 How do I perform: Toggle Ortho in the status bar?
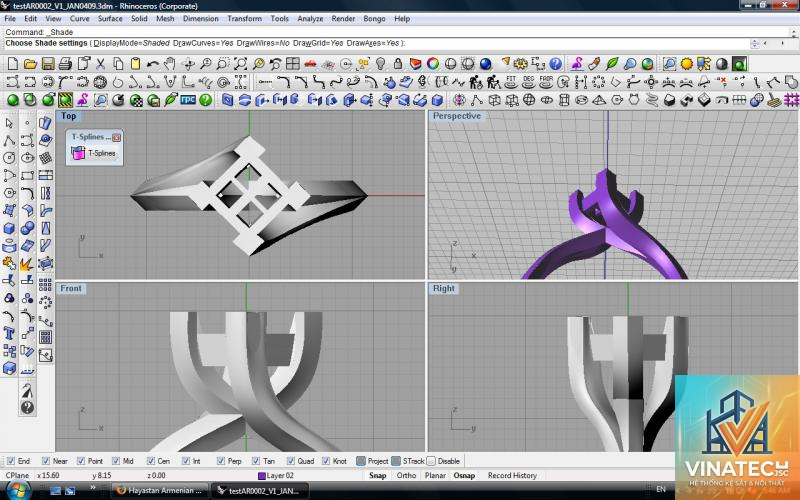[x=406, y=475]
